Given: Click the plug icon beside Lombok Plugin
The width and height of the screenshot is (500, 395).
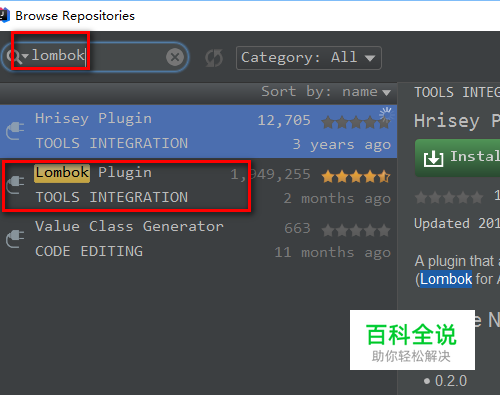Looking at the screenshot, I should point(15,184).
